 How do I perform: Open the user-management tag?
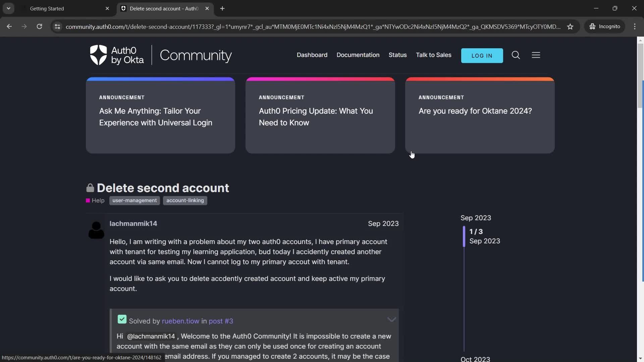(135, 200)
